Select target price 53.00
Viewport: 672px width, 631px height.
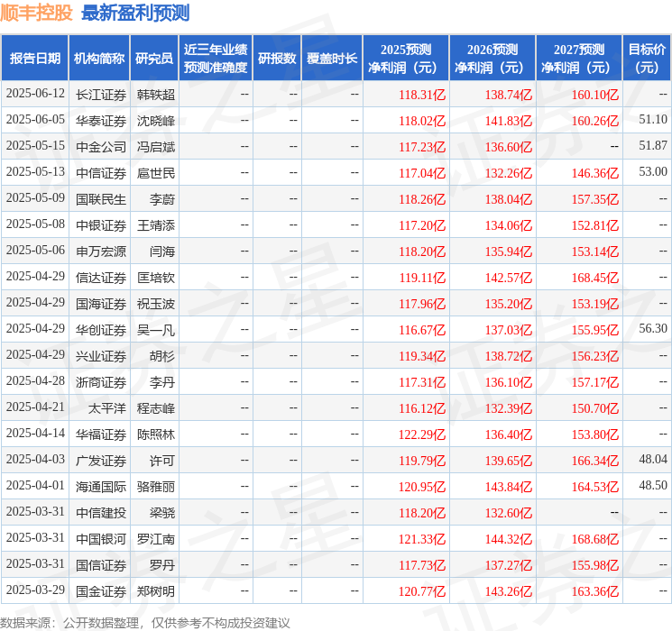(653, 172)
